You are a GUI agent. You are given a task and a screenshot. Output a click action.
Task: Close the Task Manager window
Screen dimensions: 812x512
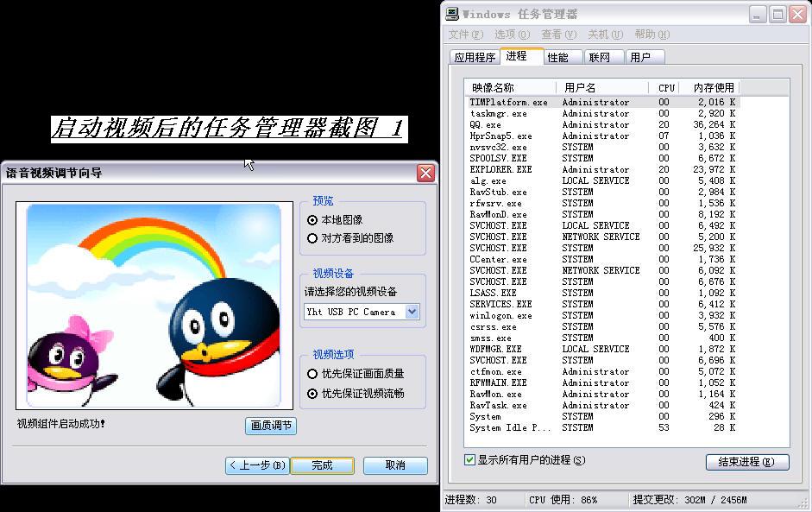coord(797,15)
